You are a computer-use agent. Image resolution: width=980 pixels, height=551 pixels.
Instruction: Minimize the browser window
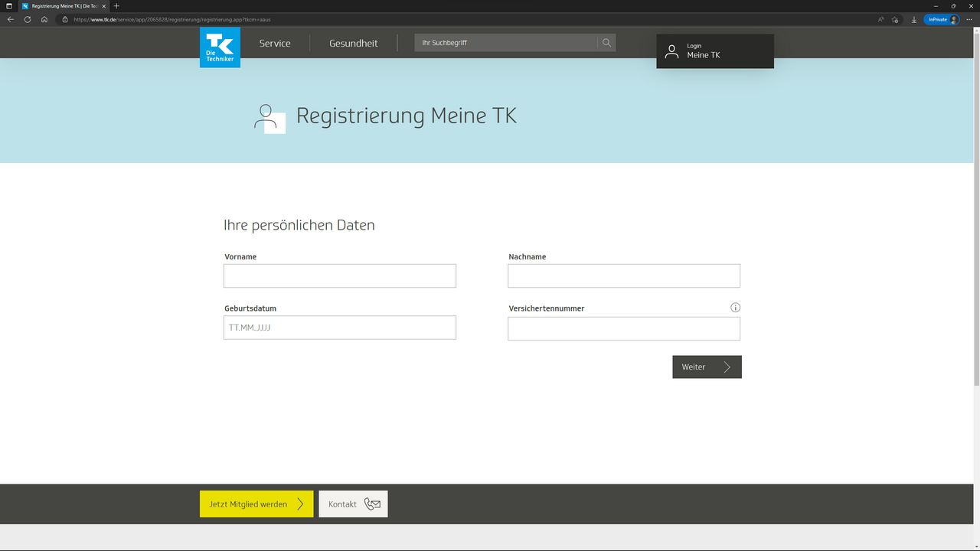(936, 6)
